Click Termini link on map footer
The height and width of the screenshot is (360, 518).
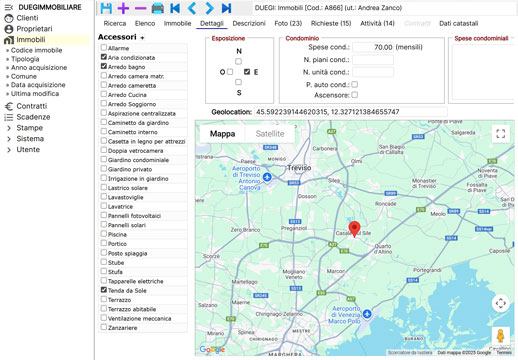coord(504,352)
